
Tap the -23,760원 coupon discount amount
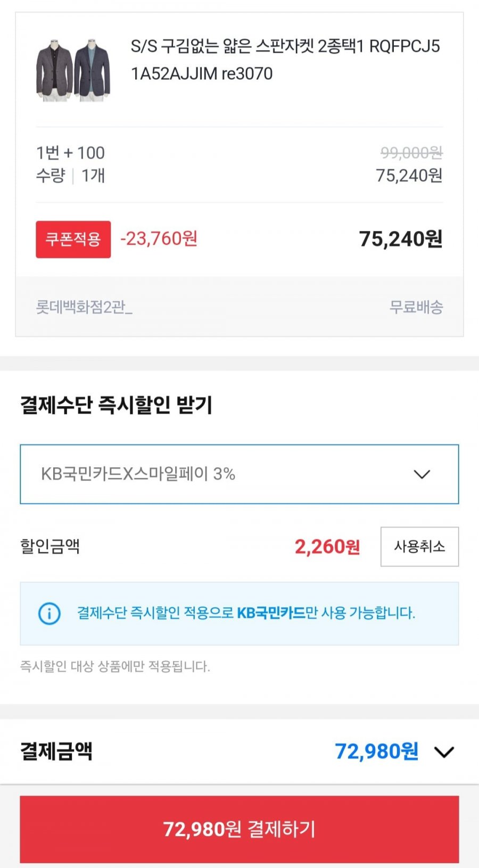tap(159, 238)
